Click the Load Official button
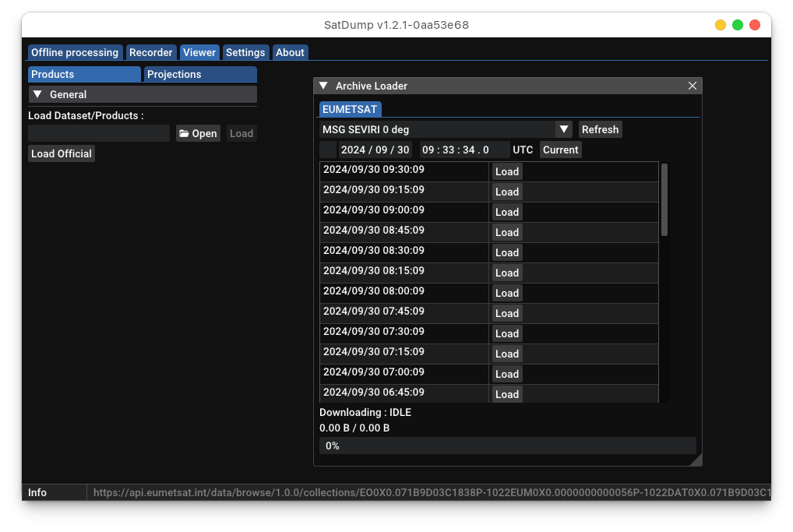The height and width of the screenshot is (532, 793). click(x=62, y=153)
